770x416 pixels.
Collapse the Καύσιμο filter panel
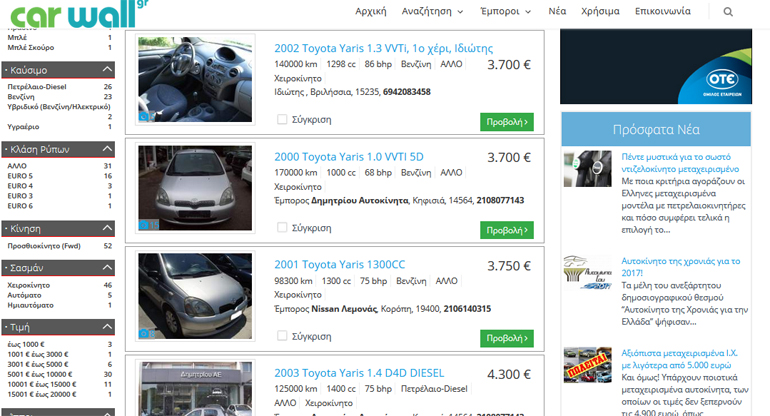point(107,70)
